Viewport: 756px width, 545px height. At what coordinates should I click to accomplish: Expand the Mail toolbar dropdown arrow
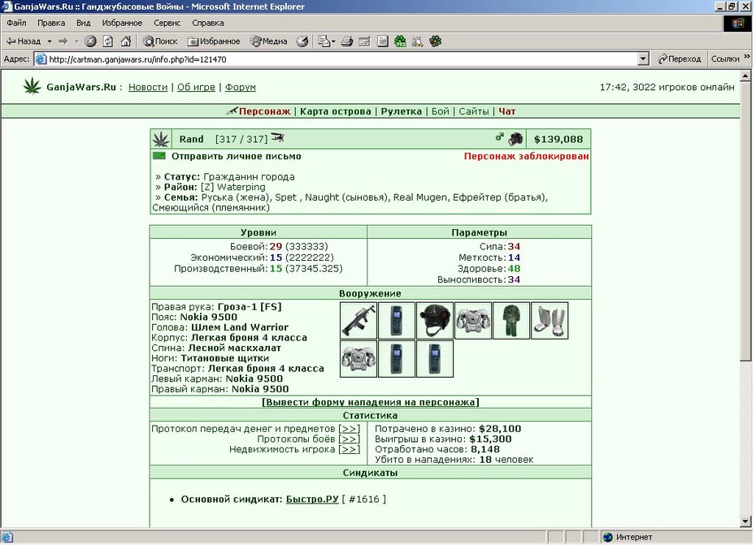coord(333,42)
